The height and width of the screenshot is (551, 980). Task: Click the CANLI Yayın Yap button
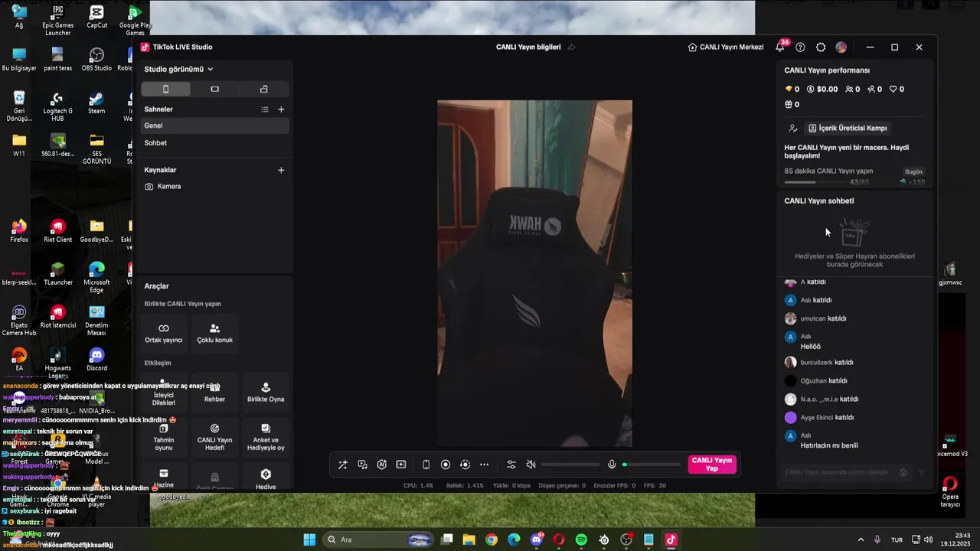click(x=712, y=465)
